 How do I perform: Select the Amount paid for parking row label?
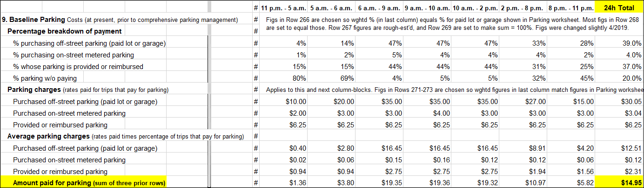89,183
